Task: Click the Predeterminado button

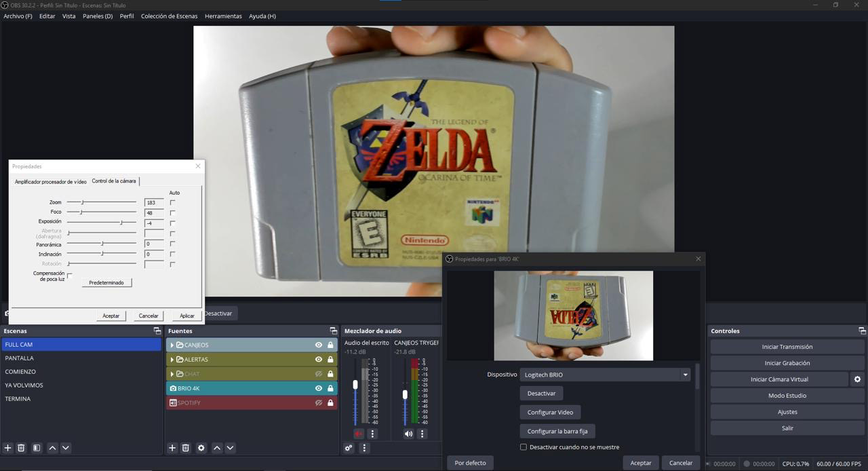Action: tap(106, 282)
